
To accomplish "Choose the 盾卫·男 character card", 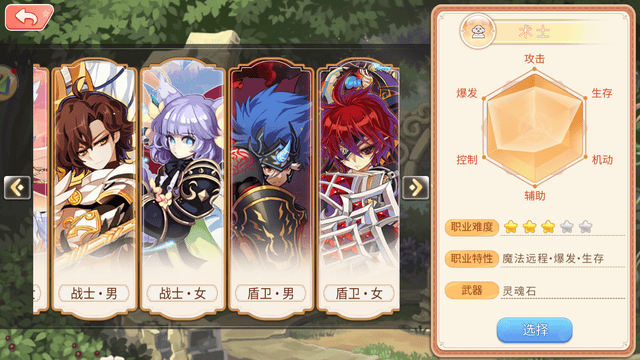I will click(x=271, y=189).
